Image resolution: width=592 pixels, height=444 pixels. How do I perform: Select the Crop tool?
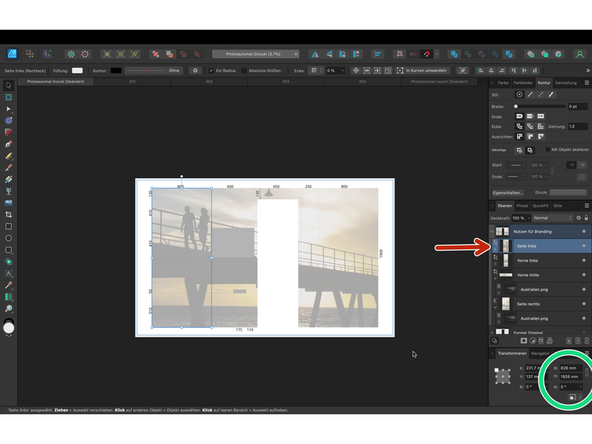tap(8, 214)
